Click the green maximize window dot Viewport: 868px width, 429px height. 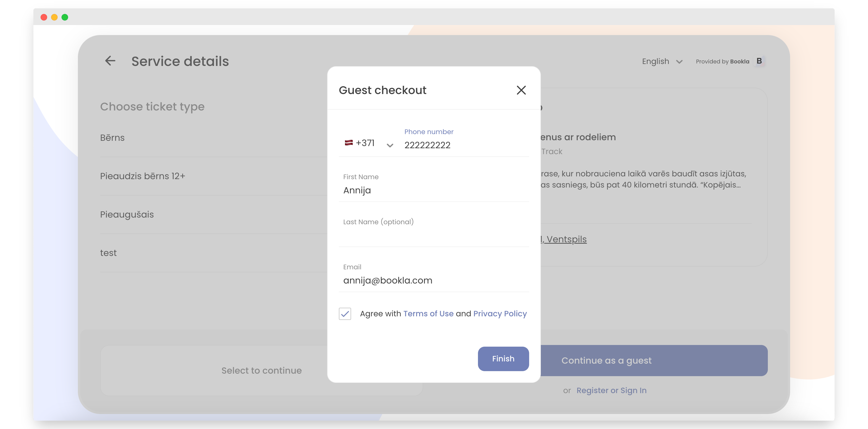coord(65,17)
